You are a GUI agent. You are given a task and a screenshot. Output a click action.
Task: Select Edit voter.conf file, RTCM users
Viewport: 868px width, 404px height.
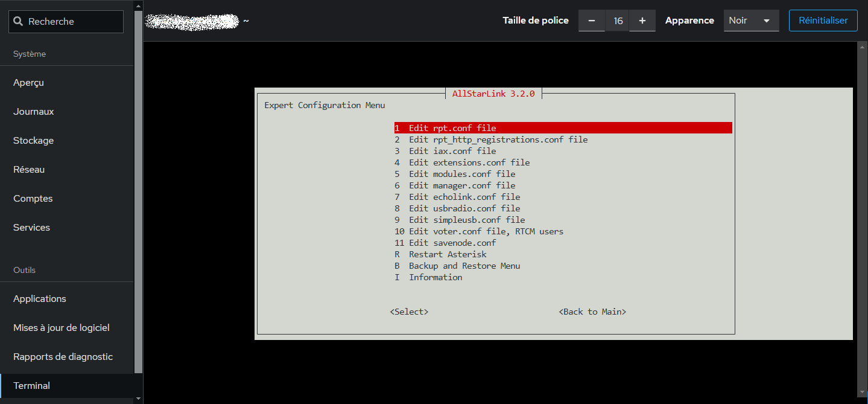[x=479, y=231]
